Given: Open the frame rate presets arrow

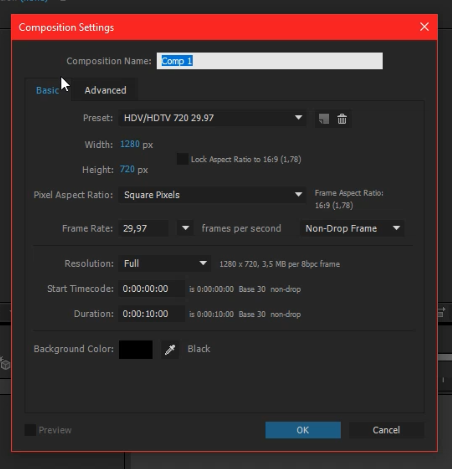Looking at the screenshot, I should click(185, 228).
